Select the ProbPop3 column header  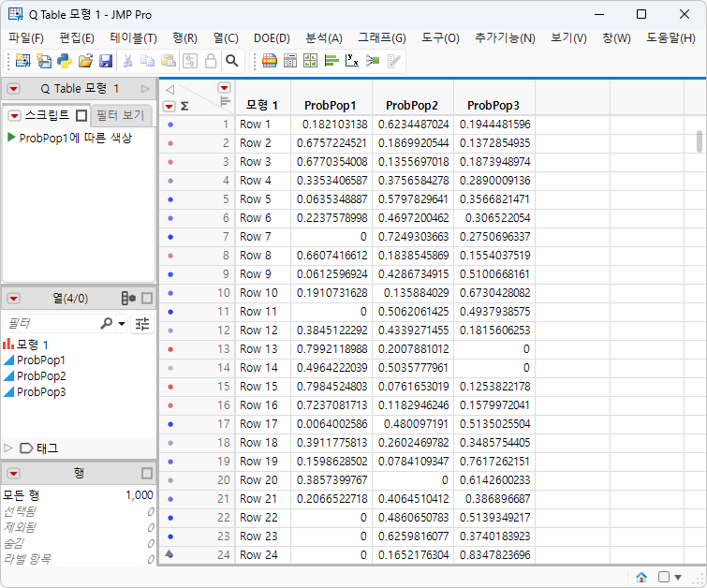(493, 106)
